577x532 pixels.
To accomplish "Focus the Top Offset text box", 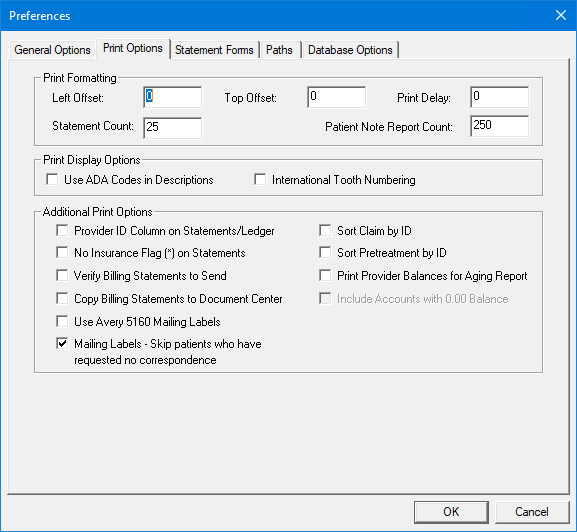I will (x=336, y=97).
